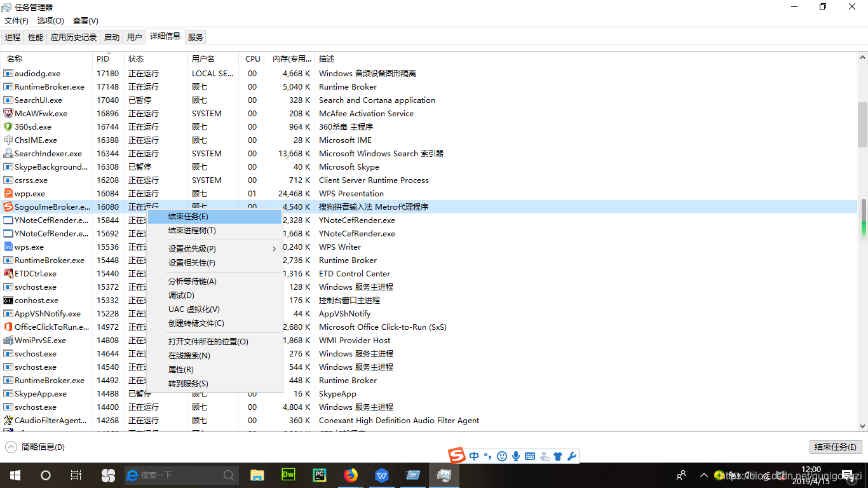Click the wps.exe WPS Writer icon
The image size is (868, 488).
(x=8, y=247)
